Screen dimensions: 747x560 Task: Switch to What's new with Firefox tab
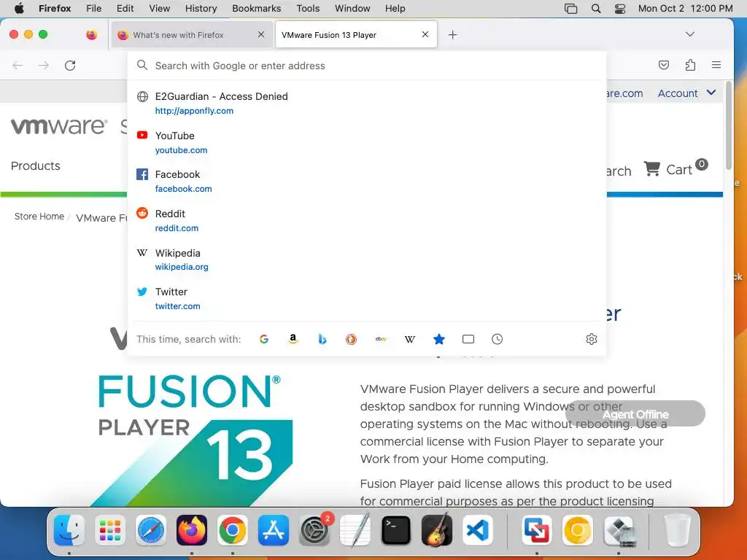pos(192,35)
